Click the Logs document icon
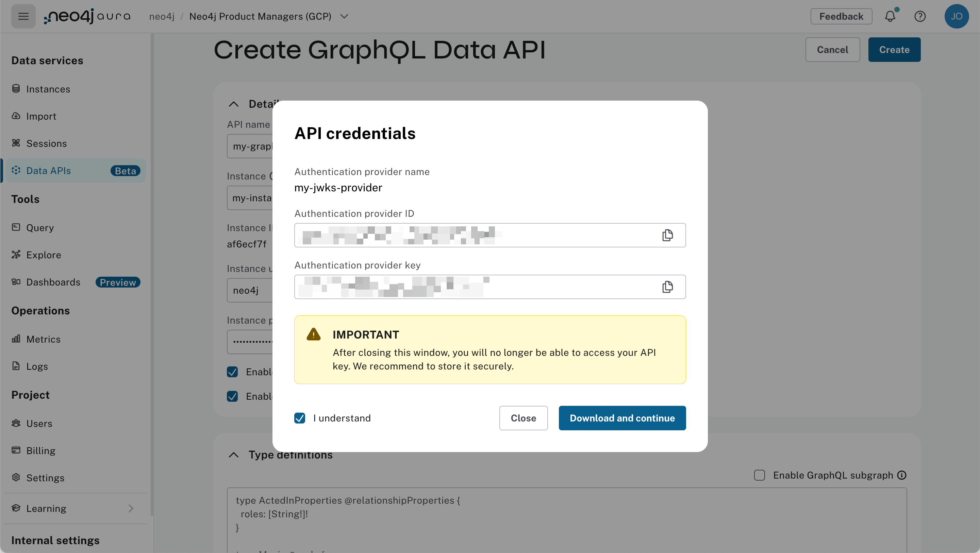Screen dimensions: 980x553 16,366
